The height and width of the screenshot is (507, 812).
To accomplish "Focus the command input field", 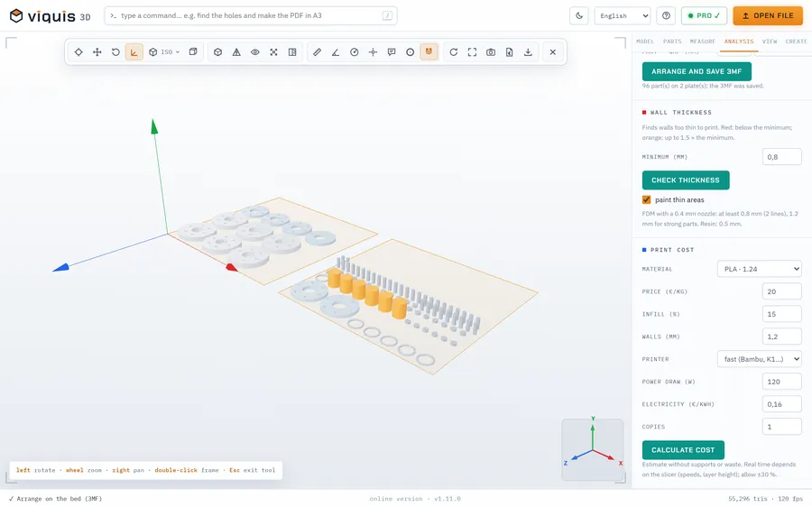I will (x=251, y=15).
